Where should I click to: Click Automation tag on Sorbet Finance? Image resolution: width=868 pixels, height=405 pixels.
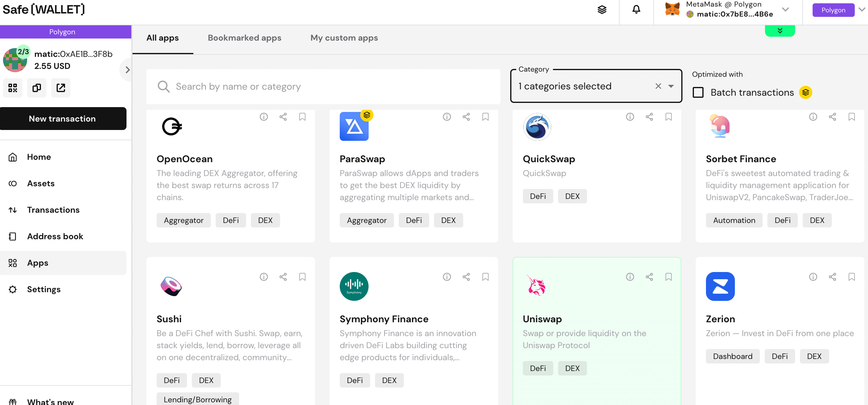(734, 220)
